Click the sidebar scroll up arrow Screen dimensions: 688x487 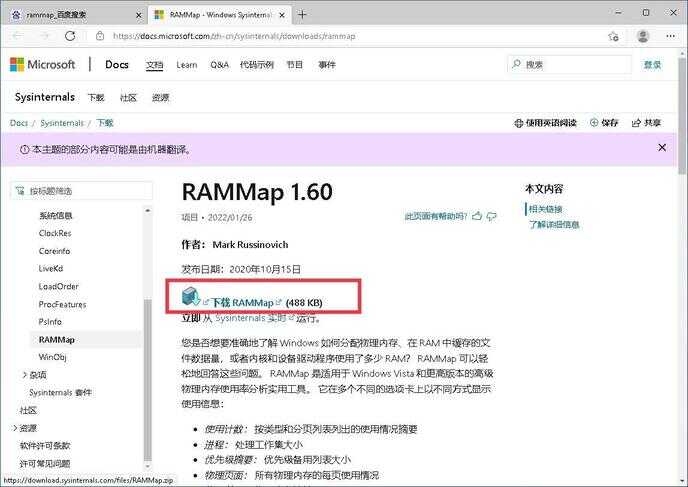pyautogui.click(x=147, y=211)
